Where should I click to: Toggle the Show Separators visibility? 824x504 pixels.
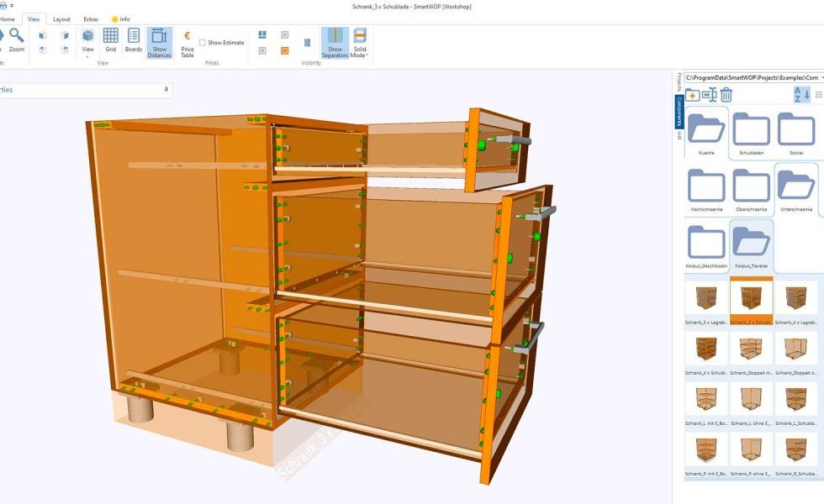[x=334, y=42]
